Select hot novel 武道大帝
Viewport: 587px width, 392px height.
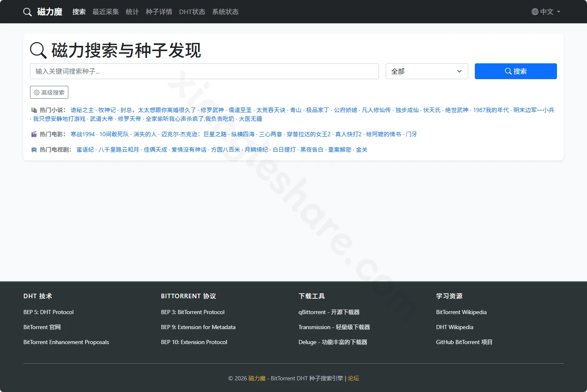coord(102,119)
